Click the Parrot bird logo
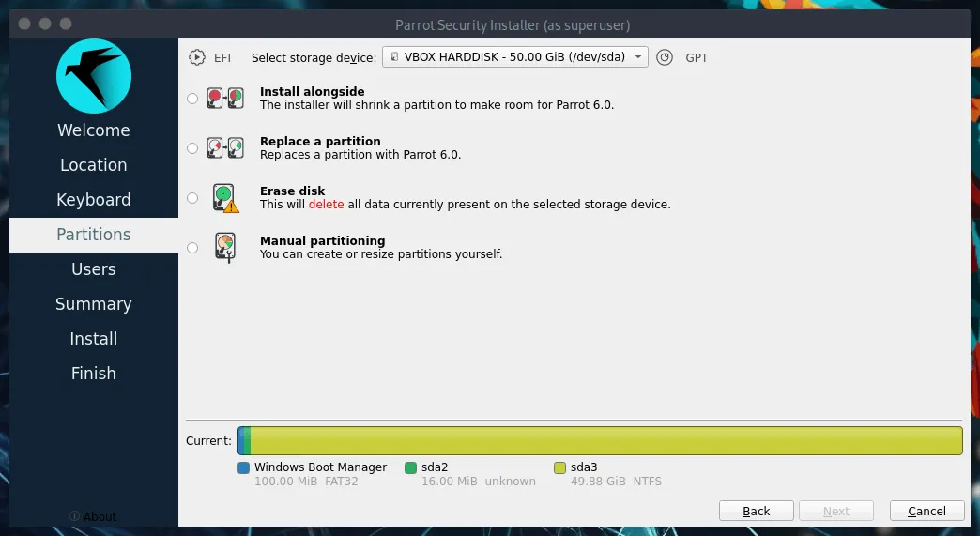The height and width of the screenshot is (536, 980). click(94, 76)
